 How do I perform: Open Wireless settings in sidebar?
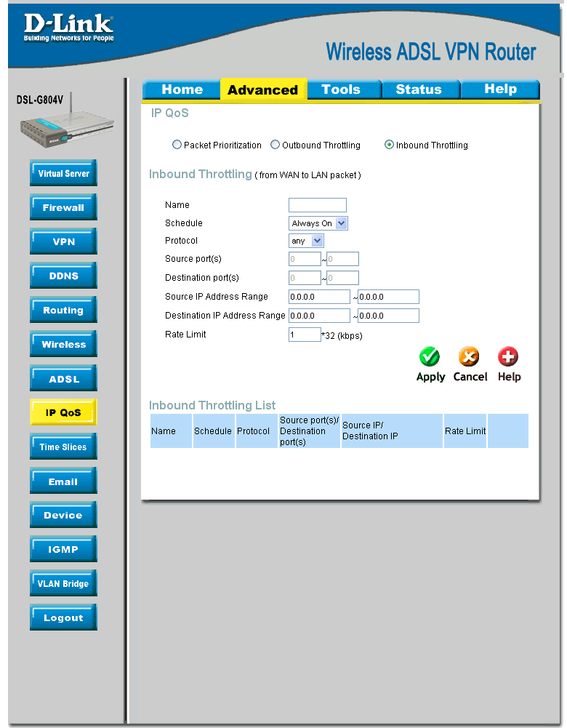pyautogui.click(x=63, y=343)
